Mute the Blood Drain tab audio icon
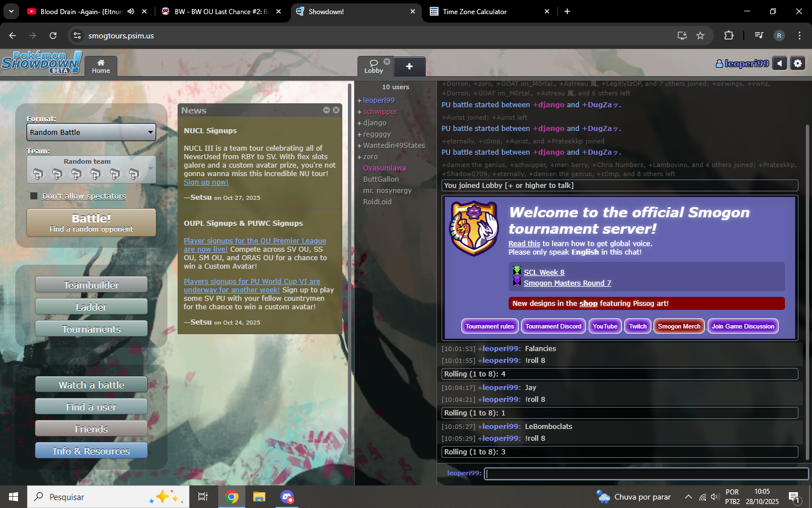This screenshot has height=508, width=812. pos(131,11)
